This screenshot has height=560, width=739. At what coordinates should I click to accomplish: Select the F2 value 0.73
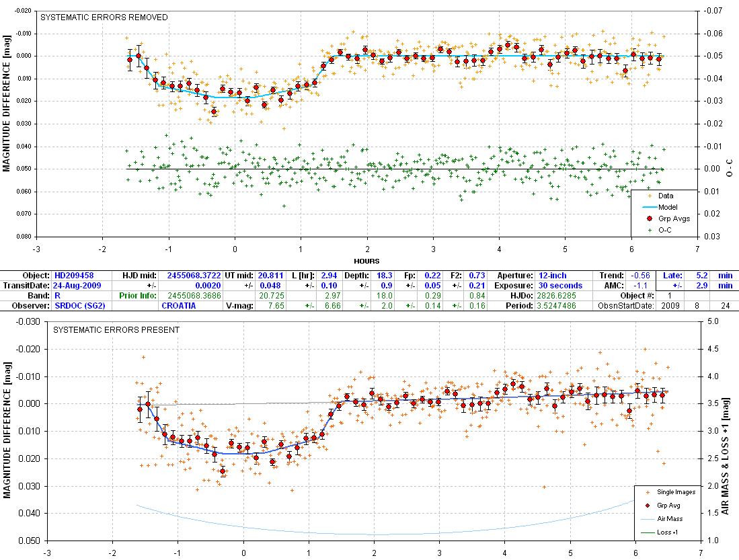coord(477,275)
